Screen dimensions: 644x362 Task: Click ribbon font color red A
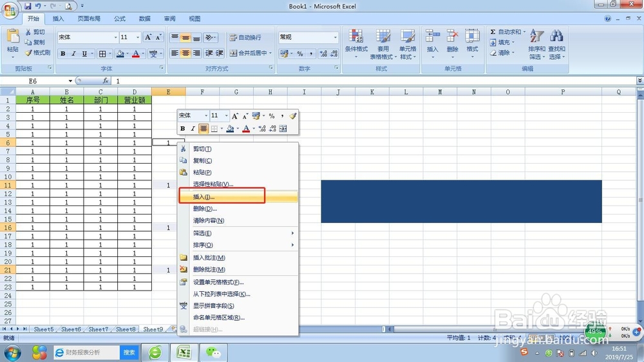point(135,53)
